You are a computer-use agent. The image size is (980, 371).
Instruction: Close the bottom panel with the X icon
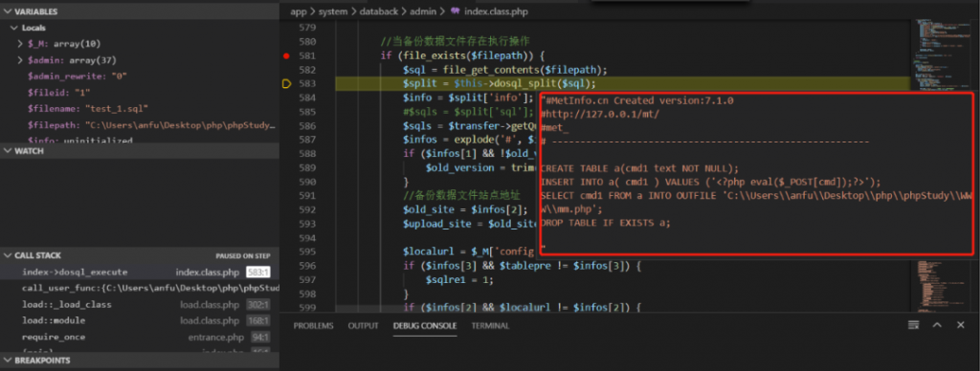click(x=961, y=325)
